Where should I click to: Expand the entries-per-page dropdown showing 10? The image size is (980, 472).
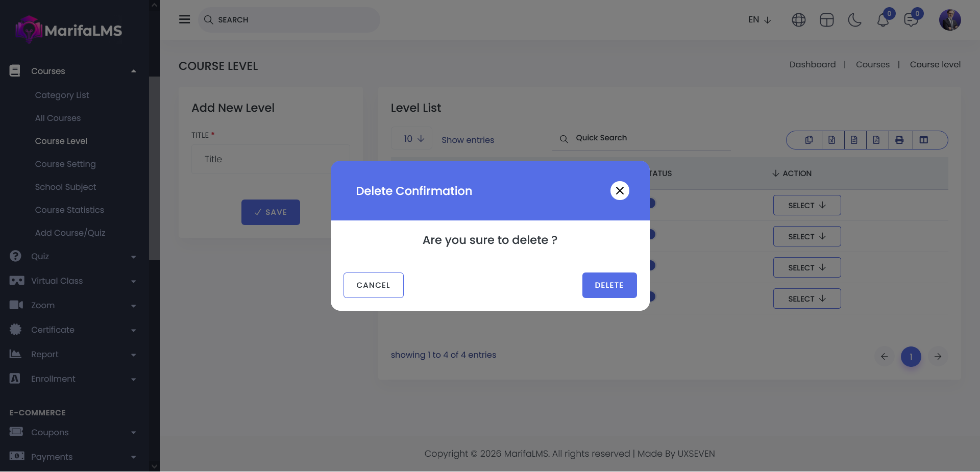(x=412, y=139)
